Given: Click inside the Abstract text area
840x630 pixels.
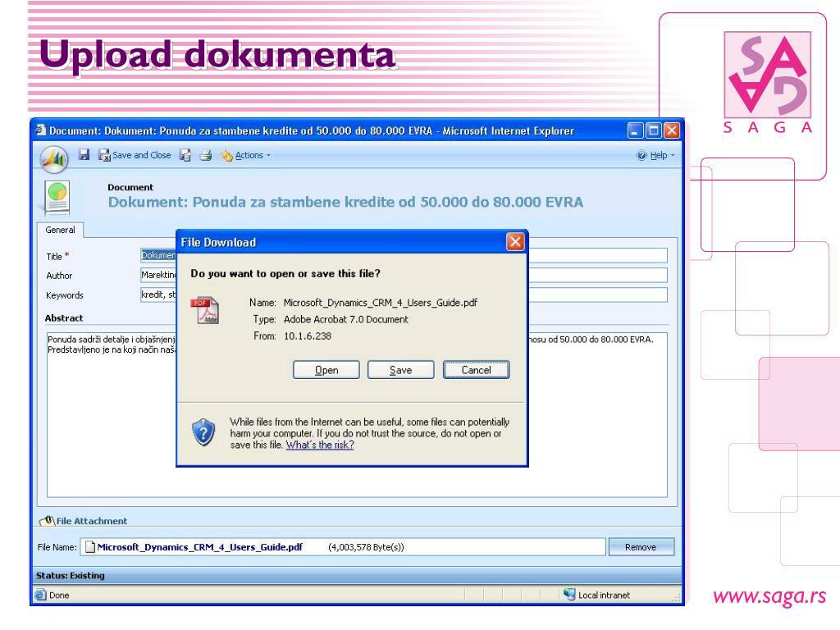Looking at the screenshot, I should coord(357,414).
